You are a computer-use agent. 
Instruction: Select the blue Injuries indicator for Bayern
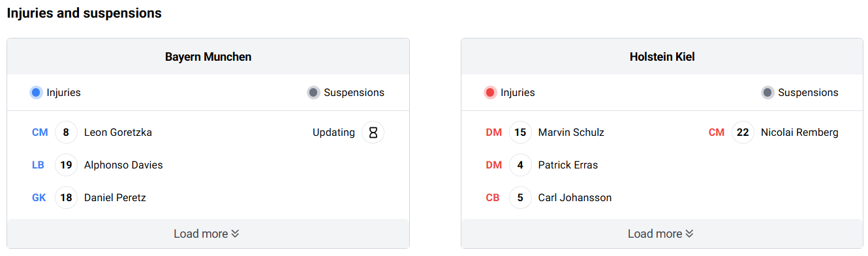click(36, 93)
